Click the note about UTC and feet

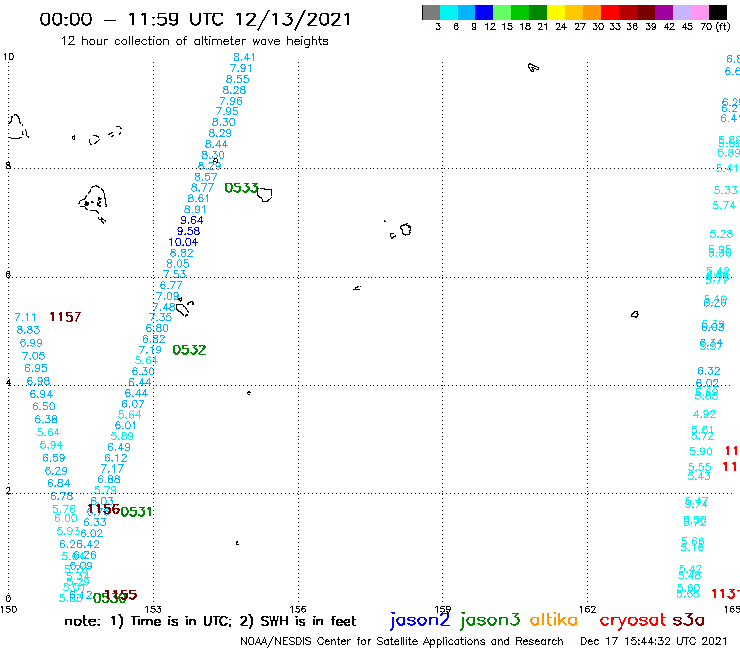pyautogui.click(x=210, y=621)
